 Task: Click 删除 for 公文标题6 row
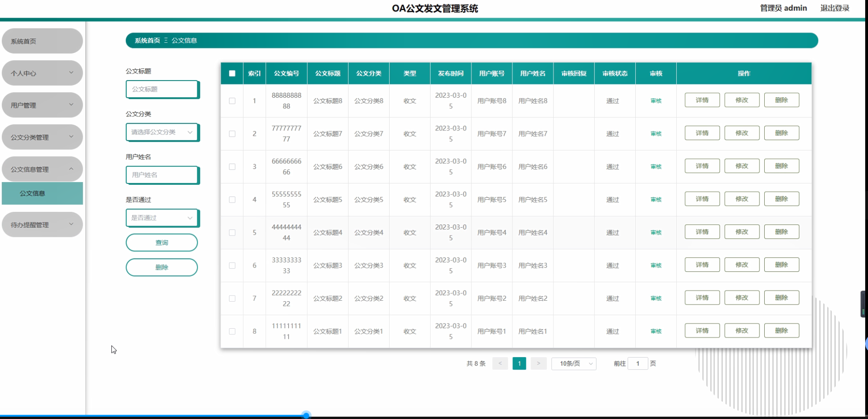point(782,166)
